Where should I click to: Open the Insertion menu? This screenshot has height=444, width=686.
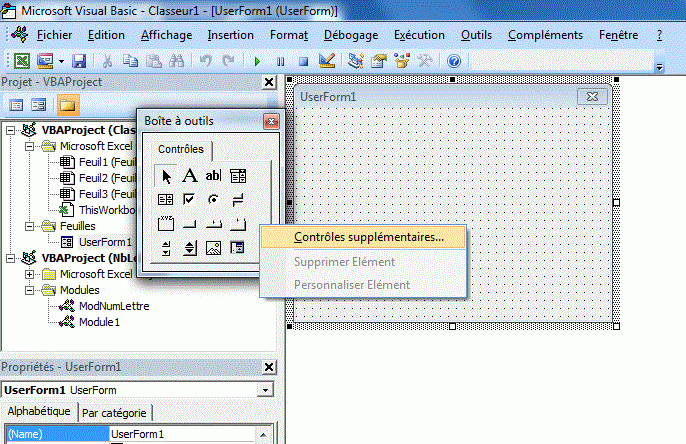point(231,35)
